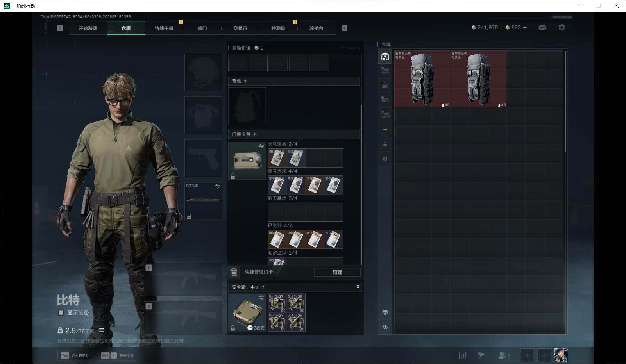Image resolution: width=626 pixels, height=364 pixels.
Task: Select the first 重型登山包 in storage
Action: pos(422,79)
